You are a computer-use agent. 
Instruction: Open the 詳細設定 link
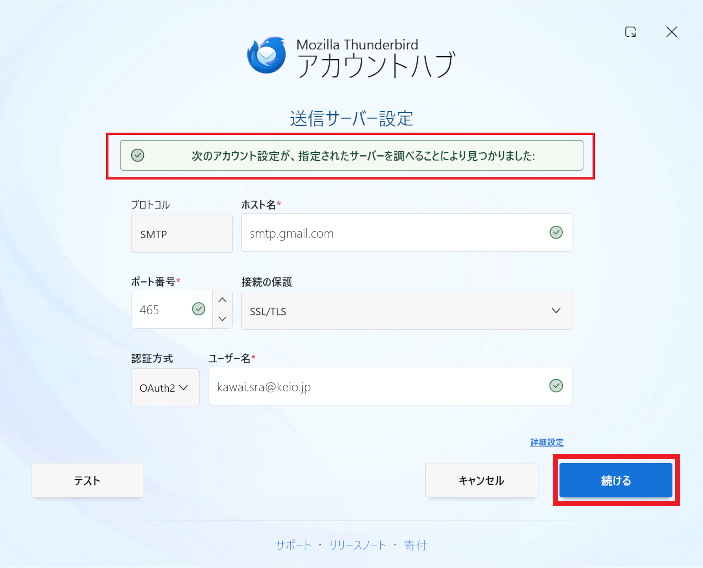[549, 442]
